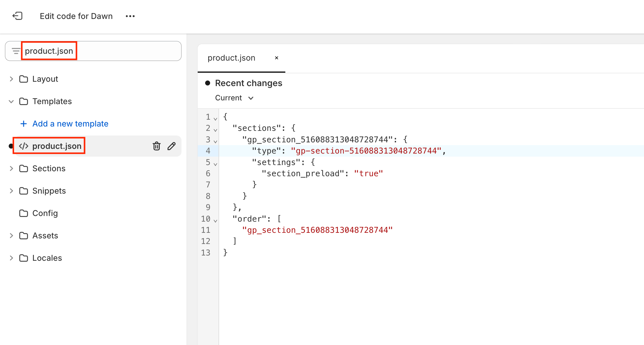
Task: Open the three-dot menu beside Edit code
Action: [130, 16]
